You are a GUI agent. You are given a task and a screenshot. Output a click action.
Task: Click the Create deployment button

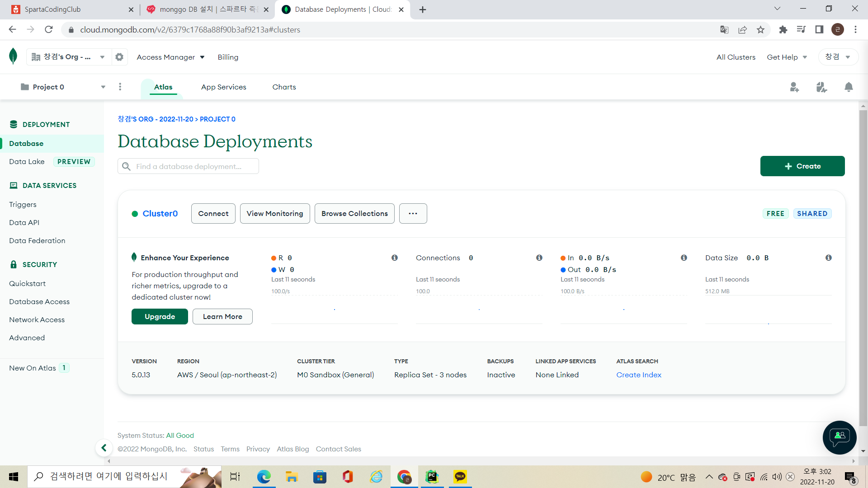pyautogui.click(x=802, y=166)
